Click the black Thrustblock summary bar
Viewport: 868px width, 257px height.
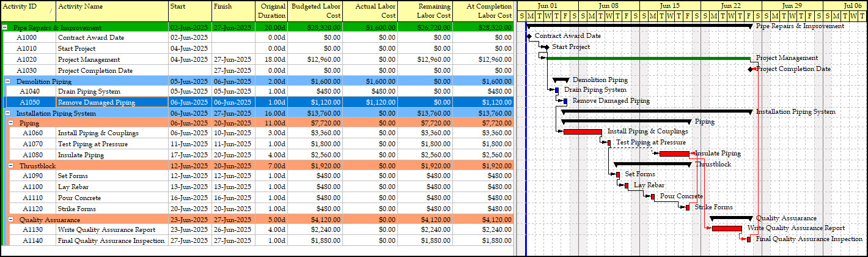tap(652, 164)
